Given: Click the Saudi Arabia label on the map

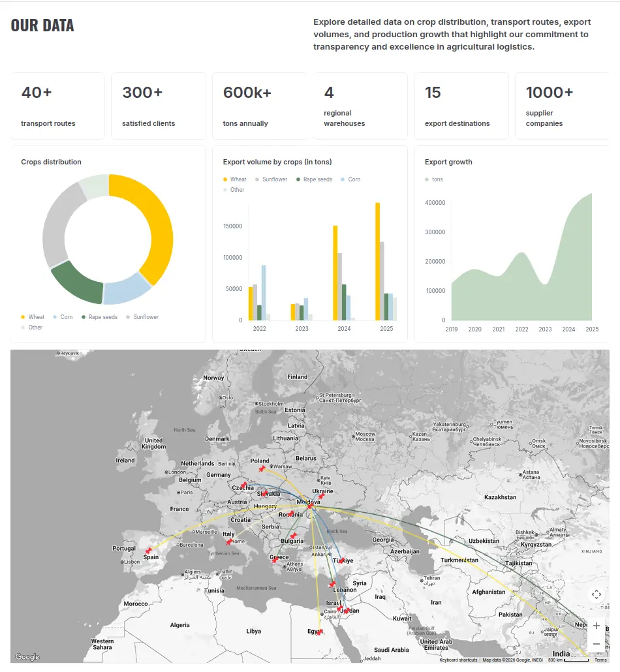Looking at the screenshot, I should point(392,650).
